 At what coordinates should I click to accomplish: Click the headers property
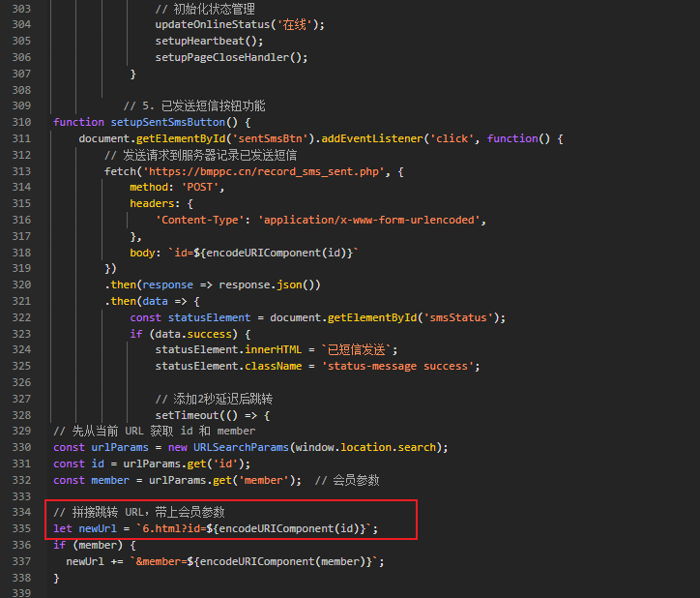click(152, 204)
